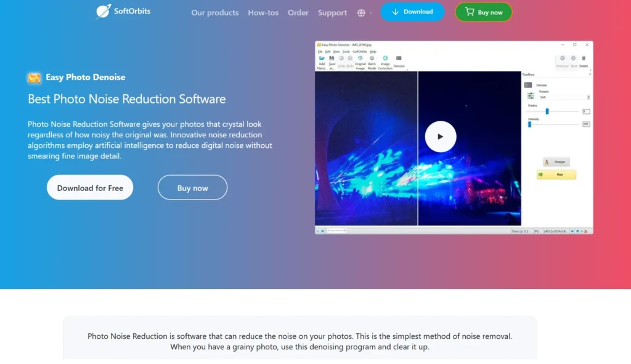Close the Toolbox panel

(x=590, y=75)
